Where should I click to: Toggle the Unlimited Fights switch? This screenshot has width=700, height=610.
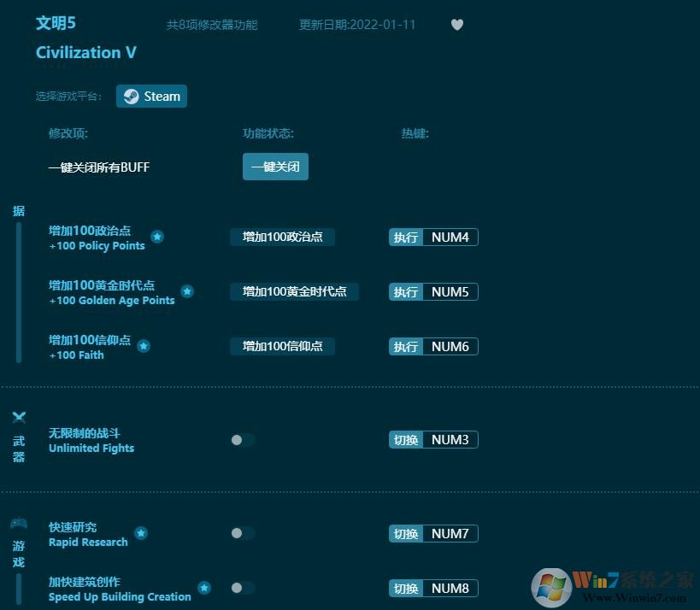click(x=243, y=440)
